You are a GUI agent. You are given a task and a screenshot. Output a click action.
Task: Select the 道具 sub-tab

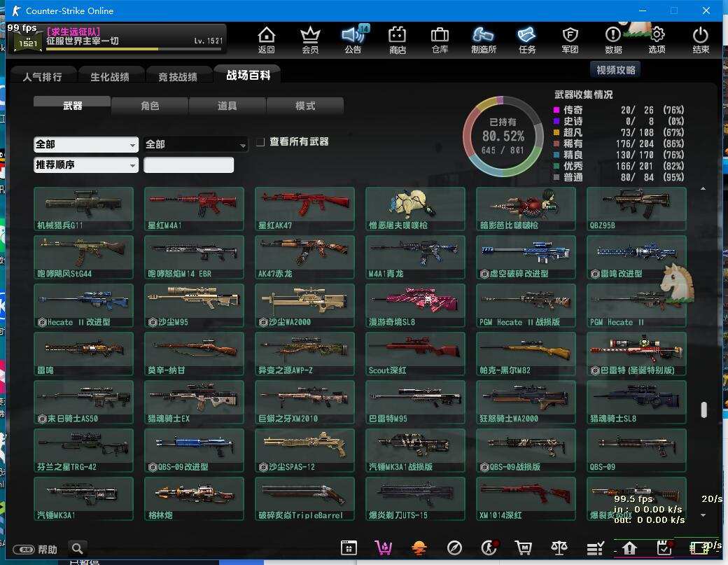point(227,106)
